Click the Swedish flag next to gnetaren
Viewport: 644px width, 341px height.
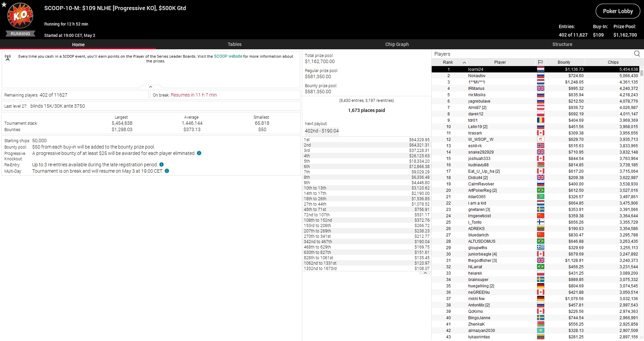tap(540, 210)
